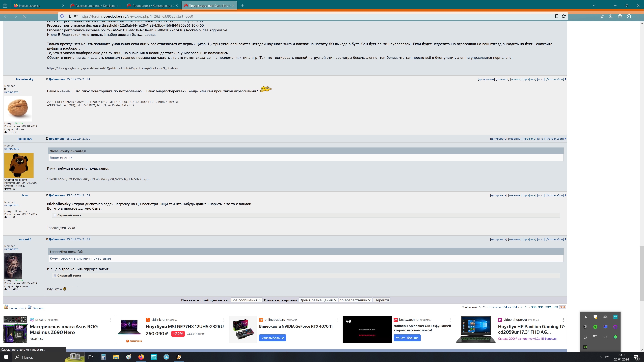Viewport: 644px width, 362px height.
Task: Open the Firefox downloads panel
Action: [x=611, y=16]
